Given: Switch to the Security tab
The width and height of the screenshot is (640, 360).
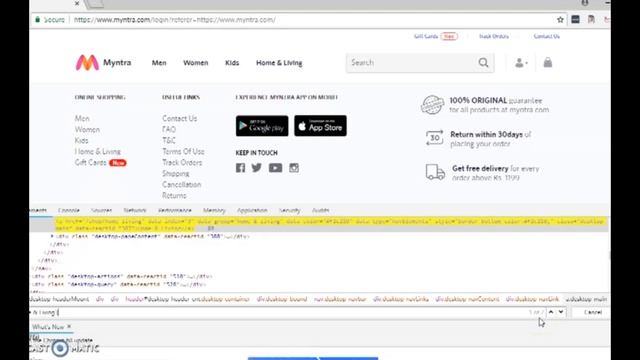Looking at the screenshot, I should (x=290, y=210).
